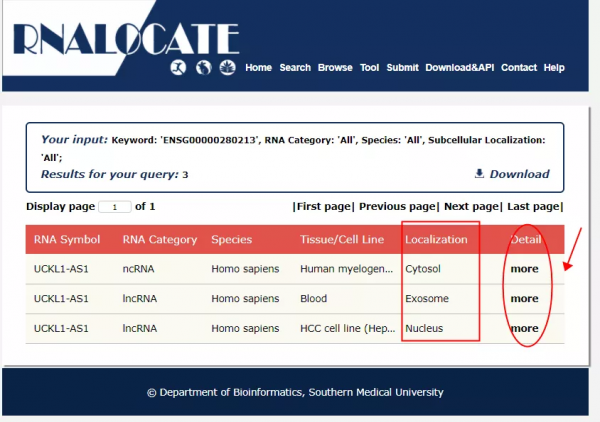Go to First page
The height and width of the screenshot is (422, 600).
coord(324,207)
